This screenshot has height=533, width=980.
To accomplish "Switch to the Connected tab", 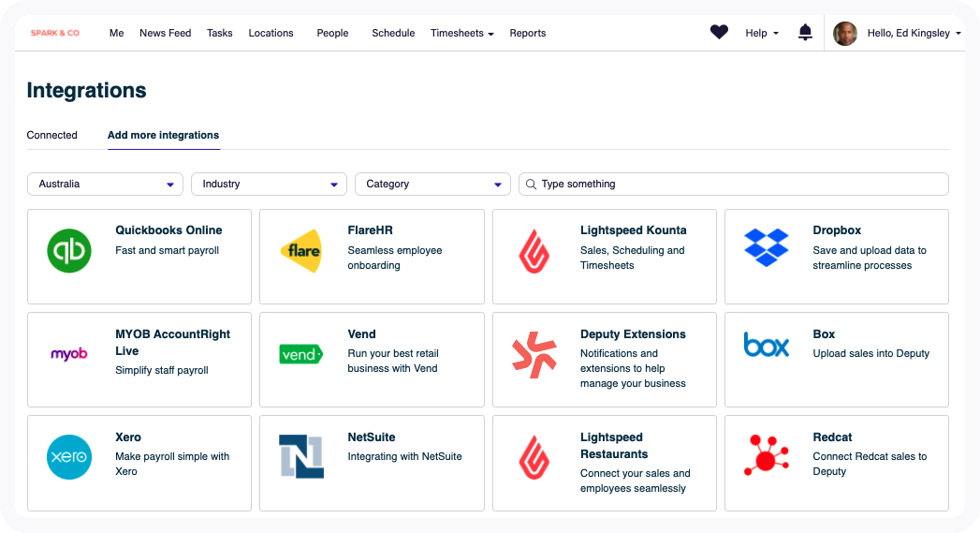I will pos(51,135).
